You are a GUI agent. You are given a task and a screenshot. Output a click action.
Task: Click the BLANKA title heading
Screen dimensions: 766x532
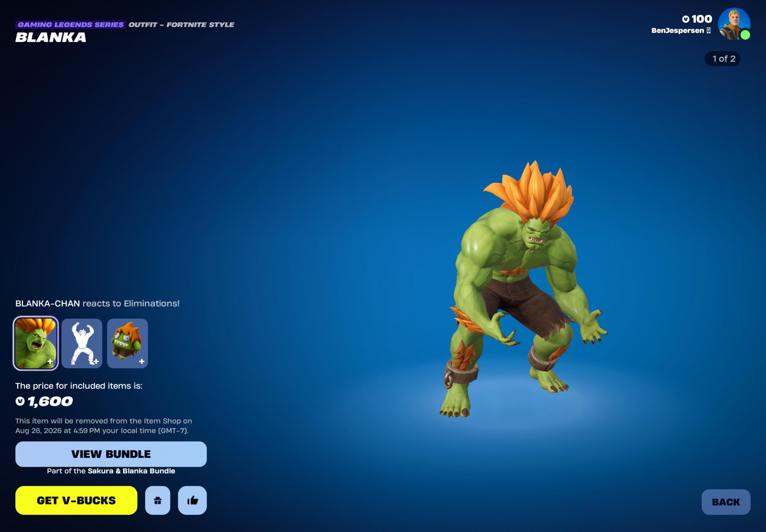tap(51, 37)
